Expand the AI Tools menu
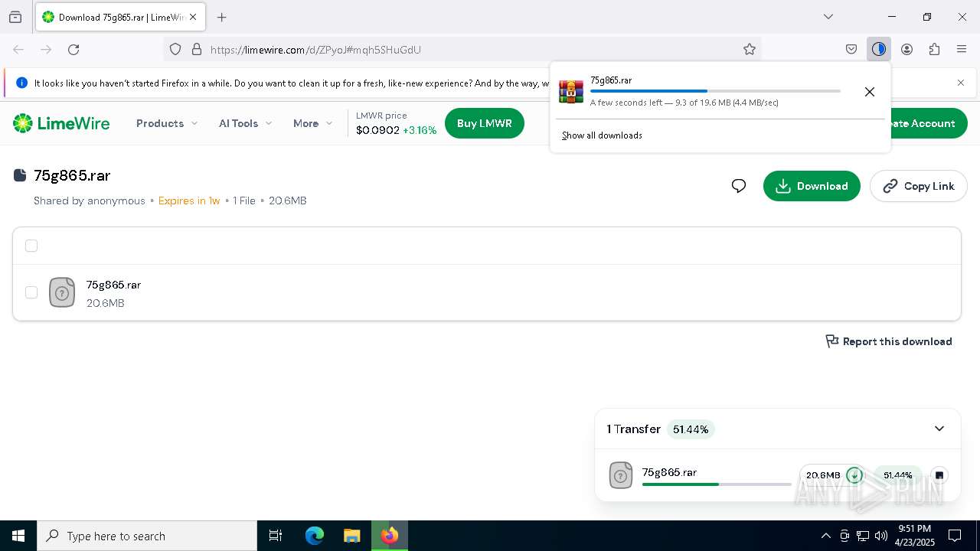Image resolution: width=980 pixels, height=551 pixels. 245,123
